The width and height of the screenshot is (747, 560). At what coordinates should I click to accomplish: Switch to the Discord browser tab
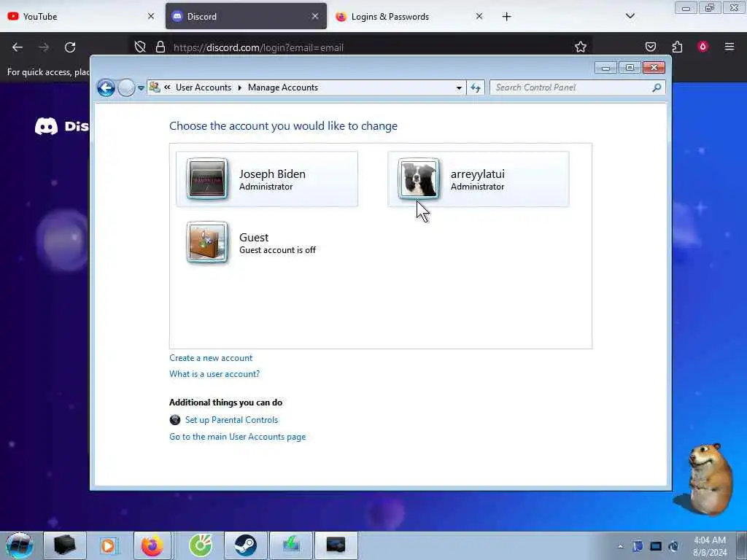tap(246, 16)
